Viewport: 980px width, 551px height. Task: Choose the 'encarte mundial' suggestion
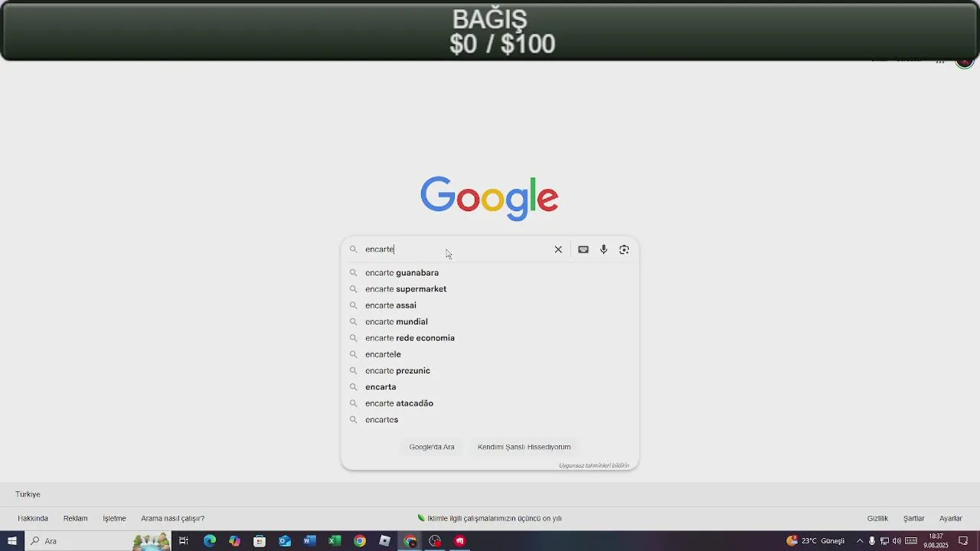(x=490, y=321)
